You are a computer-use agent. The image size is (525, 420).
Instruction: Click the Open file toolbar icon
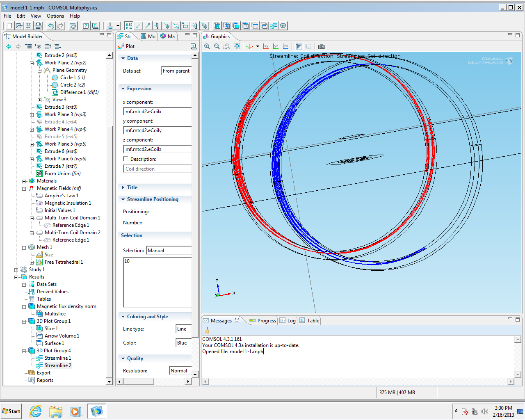(x=19, y=26)
